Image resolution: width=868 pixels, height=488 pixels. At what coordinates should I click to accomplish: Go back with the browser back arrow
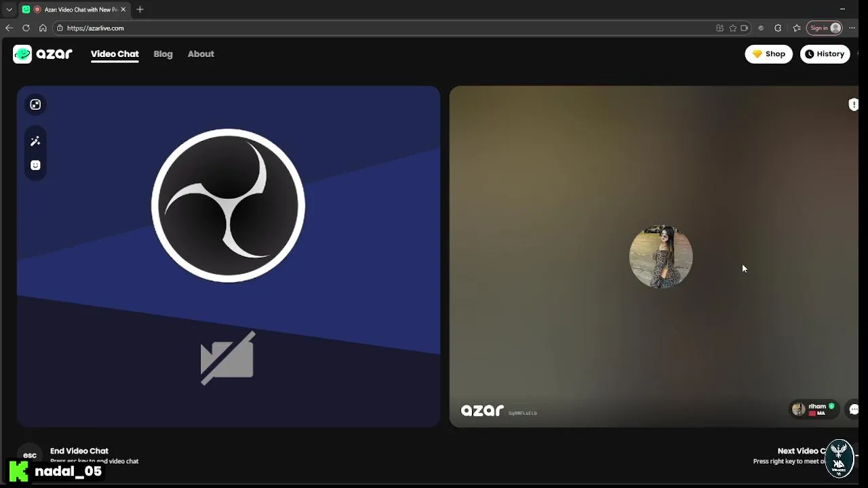(x=9, y=28)
